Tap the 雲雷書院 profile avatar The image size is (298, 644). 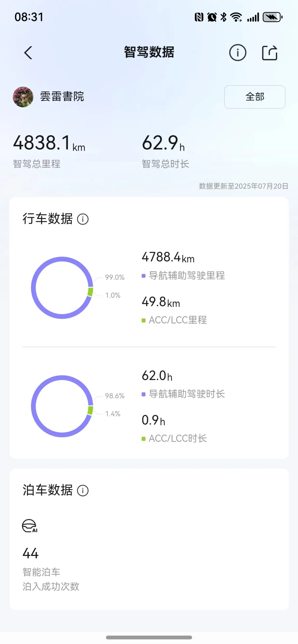(x=23, y=97)
